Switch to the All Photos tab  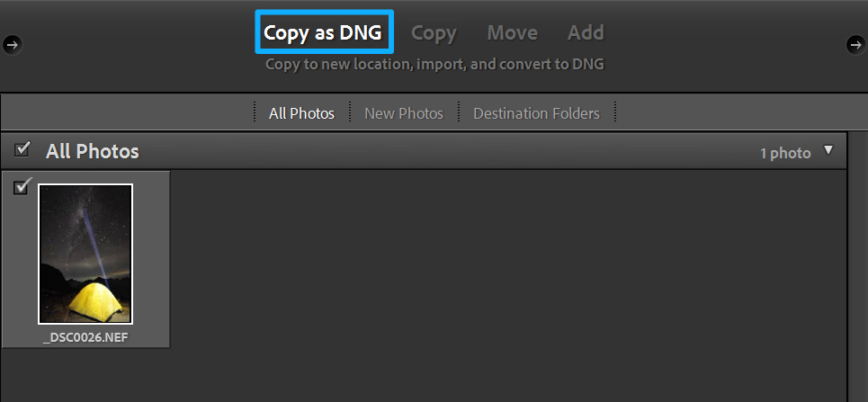301,113
